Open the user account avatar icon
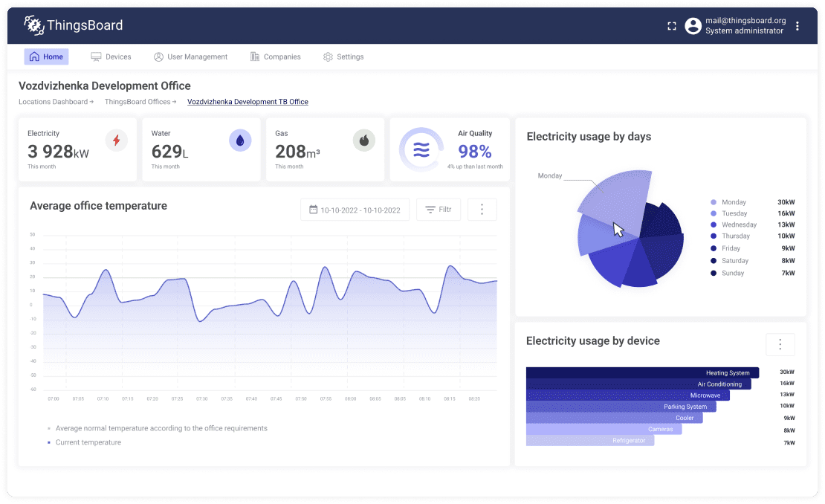 (693, 26)
